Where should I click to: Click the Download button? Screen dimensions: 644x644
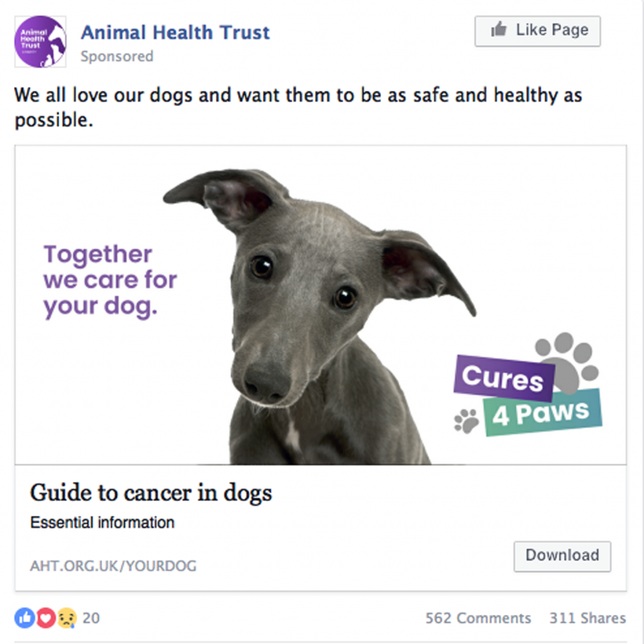pos(562,557)
